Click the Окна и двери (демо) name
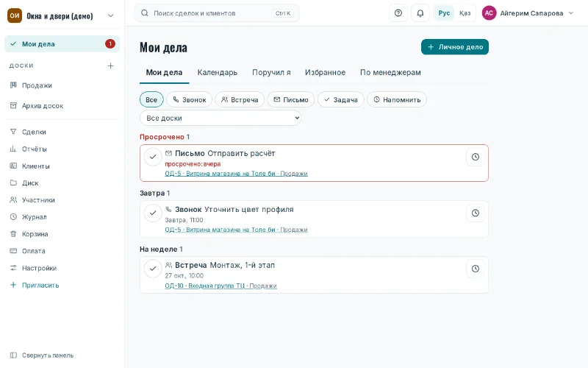 pyautogui.click(x=60, y=15)
